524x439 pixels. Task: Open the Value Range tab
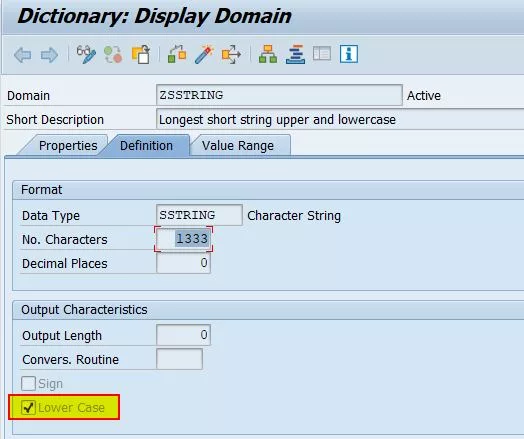click(238, 146)
